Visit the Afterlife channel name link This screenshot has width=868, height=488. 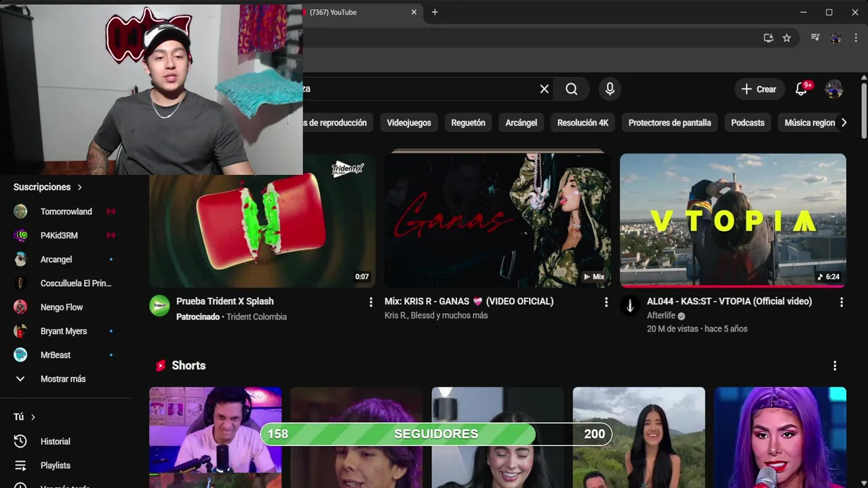(661, 316)
